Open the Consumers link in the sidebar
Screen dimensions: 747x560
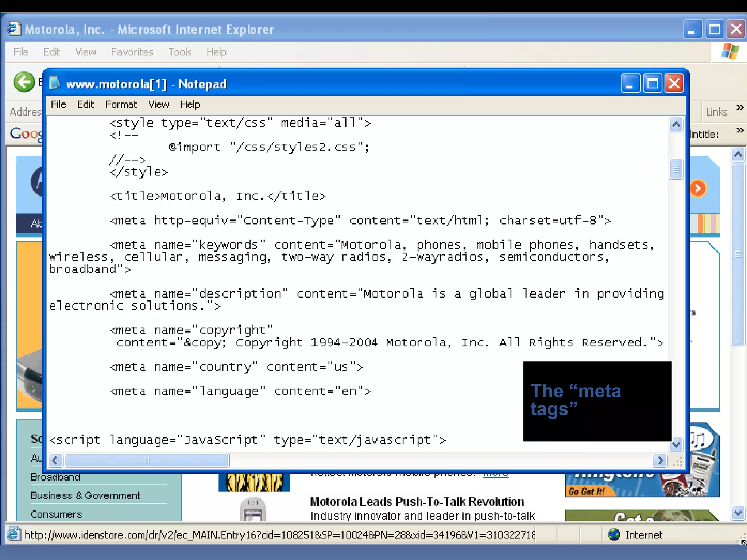[56, 514]
